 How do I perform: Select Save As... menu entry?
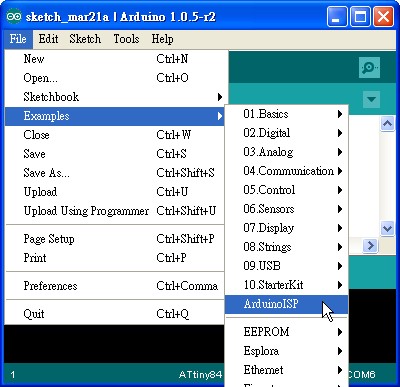click(x=114, y=173)
